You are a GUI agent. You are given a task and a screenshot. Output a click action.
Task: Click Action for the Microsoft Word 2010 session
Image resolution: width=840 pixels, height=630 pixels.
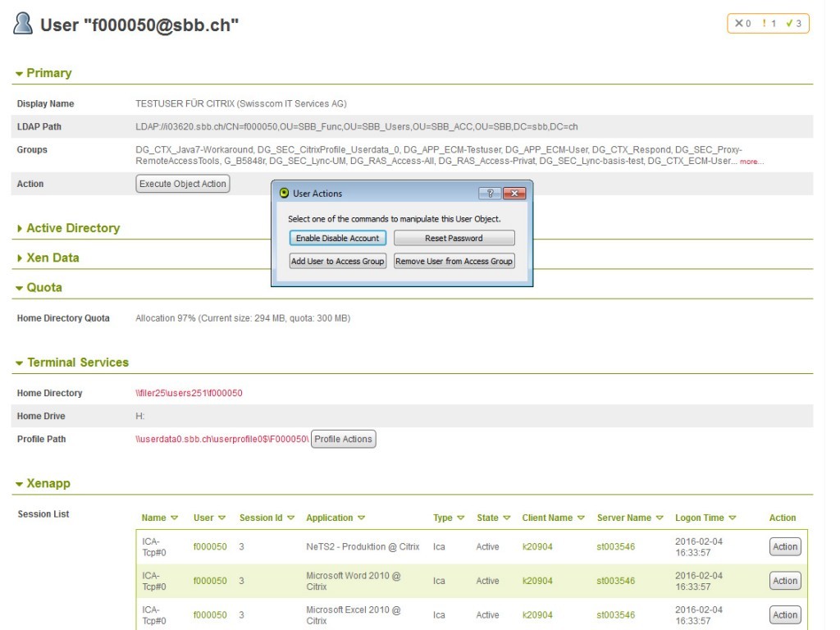tap(784, 581)
